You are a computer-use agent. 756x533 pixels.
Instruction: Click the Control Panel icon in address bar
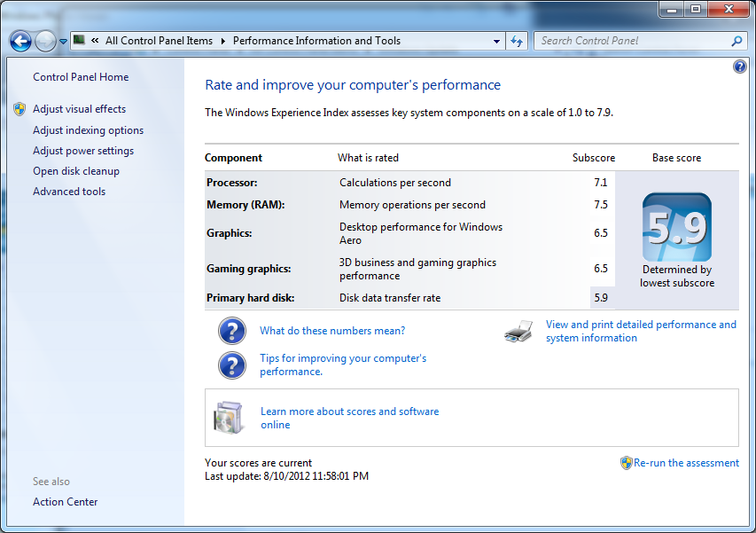click(x=79, y=40)
